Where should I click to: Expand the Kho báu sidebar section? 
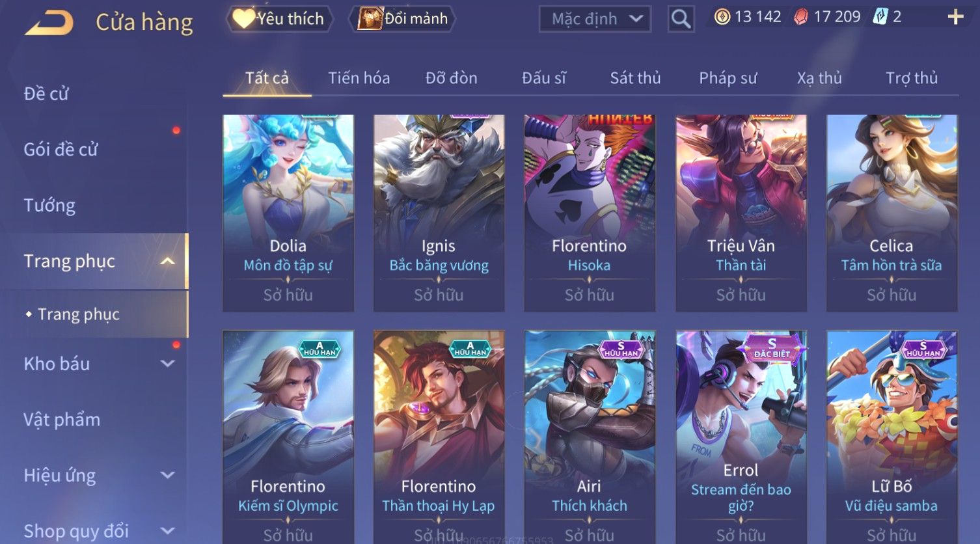167,364
